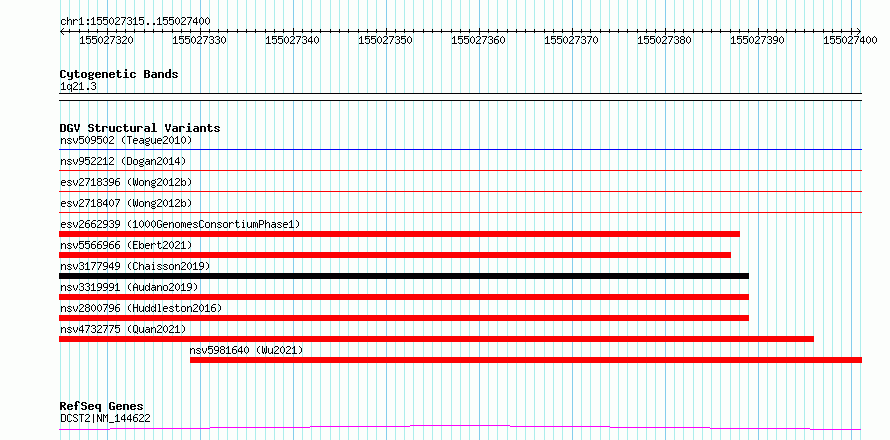
Task: Click ruler coordinate 155027400
Action: tap(851, 40)
